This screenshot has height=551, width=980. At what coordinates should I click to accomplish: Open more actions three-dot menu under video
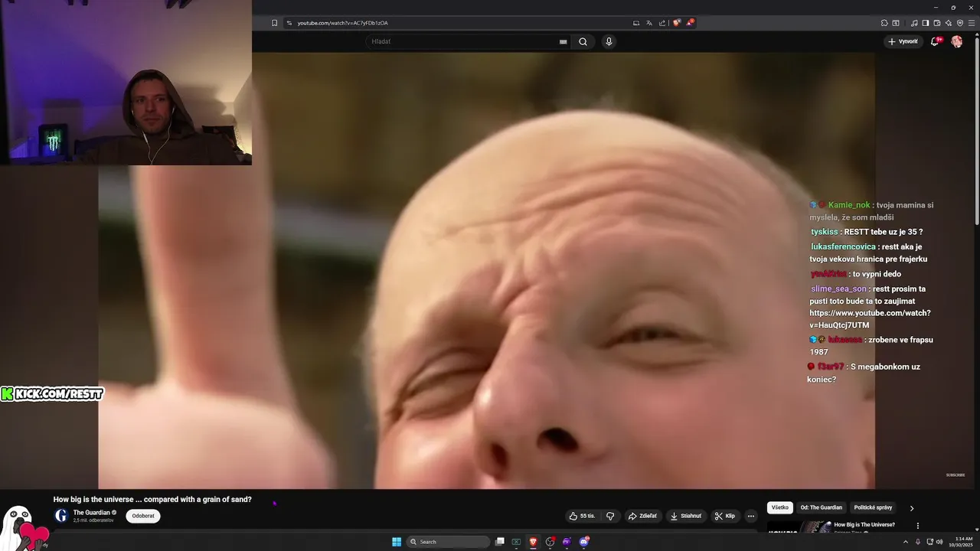point(751,516)
